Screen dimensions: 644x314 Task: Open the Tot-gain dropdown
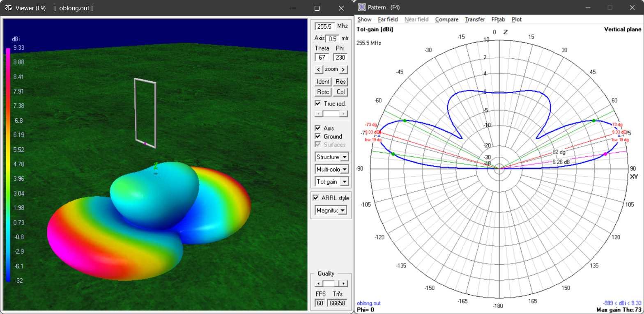click(x=344, y=181)
